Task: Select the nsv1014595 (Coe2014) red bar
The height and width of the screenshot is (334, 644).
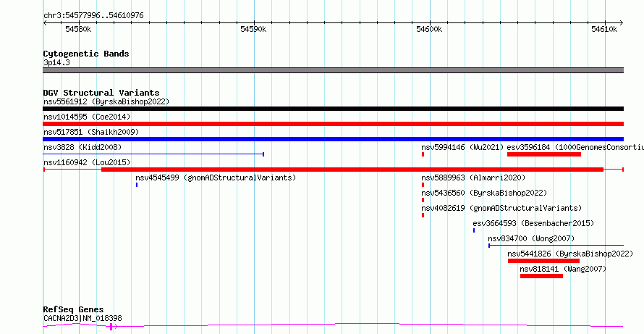Action: [x=333, y=124]
